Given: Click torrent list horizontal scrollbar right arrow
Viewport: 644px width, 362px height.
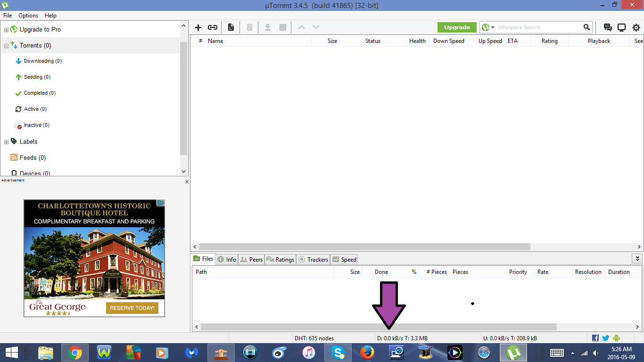Looking at the screenshot, I should point(639,247).
